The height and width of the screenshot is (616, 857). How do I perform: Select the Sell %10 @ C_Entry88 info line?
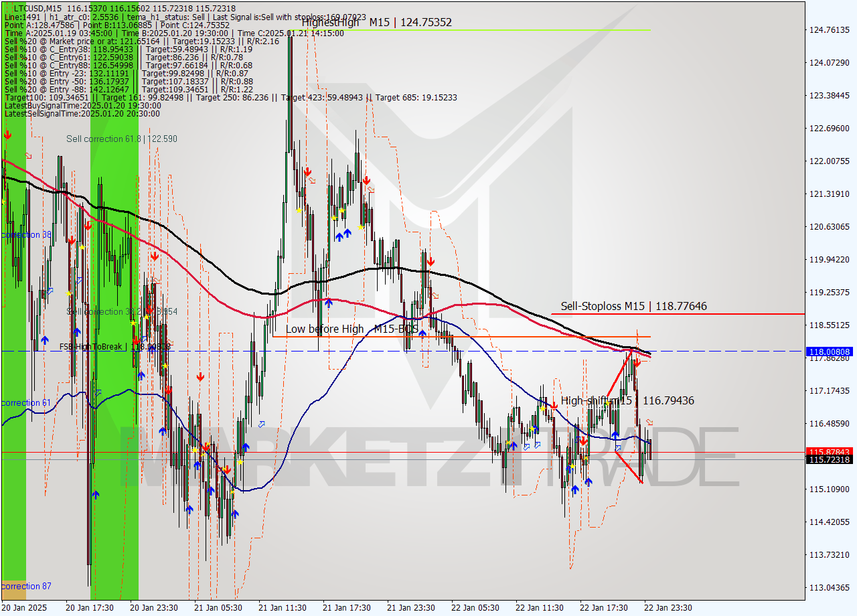pyautogui.click(x=129, y=66)
